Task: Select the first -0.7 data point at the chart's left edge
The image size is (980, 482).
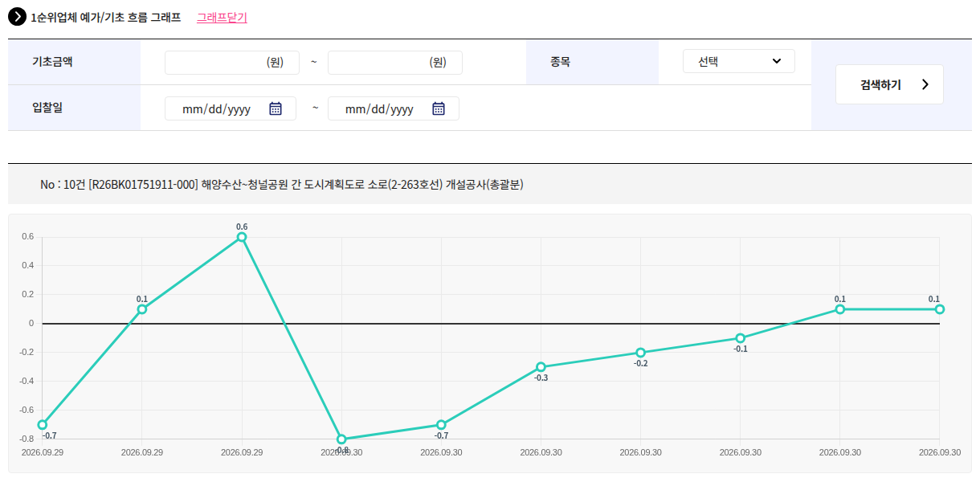Action: [x=43, y=425]
